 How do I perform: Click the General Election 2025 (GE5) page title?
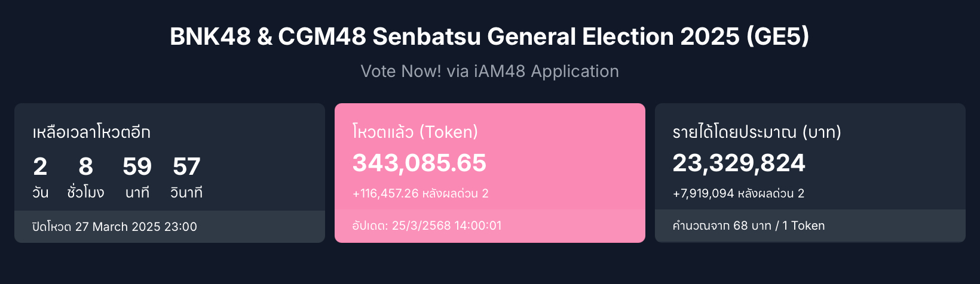coord(489,37)
